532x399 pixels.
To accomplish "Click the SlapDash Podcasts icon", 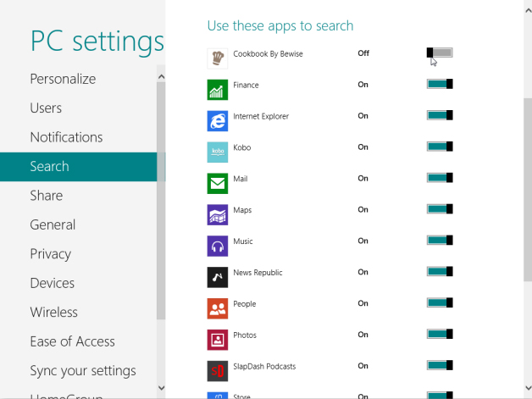I will click(x=218, y=371).
